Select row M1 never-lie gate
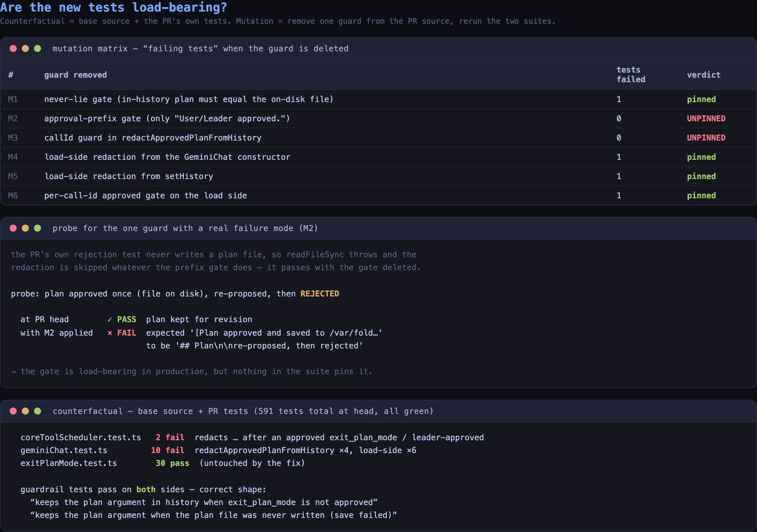Screen dimensions: 757x532 click(378, 99)
